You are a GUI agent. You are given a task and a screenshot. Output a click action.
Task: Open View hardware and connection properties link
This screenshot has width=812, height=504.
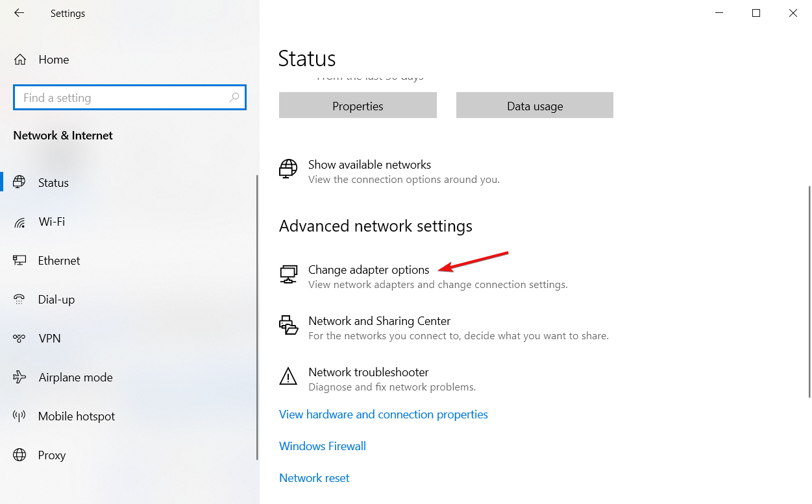tap(384, 414)
